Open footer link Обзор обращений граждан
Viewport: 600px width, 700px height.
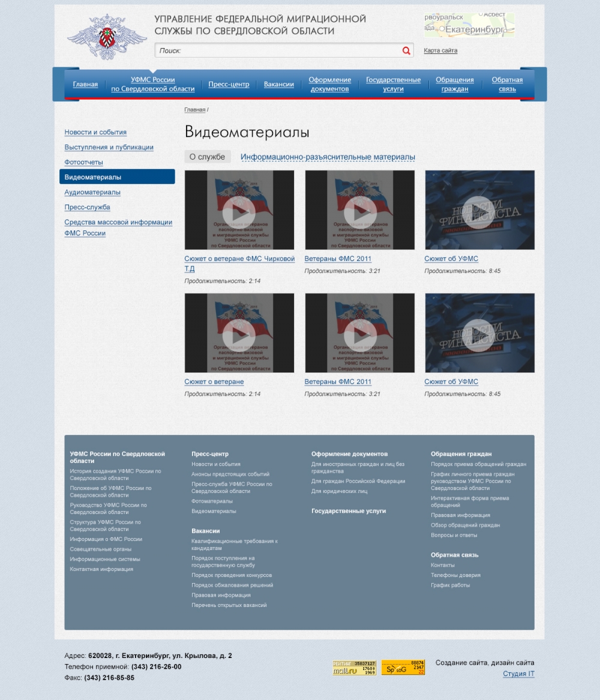(465, 525)
